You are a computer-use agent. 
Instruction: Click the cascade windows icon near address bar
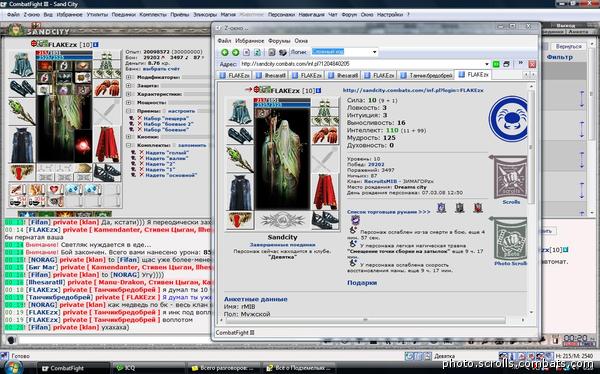pos(506,64)
